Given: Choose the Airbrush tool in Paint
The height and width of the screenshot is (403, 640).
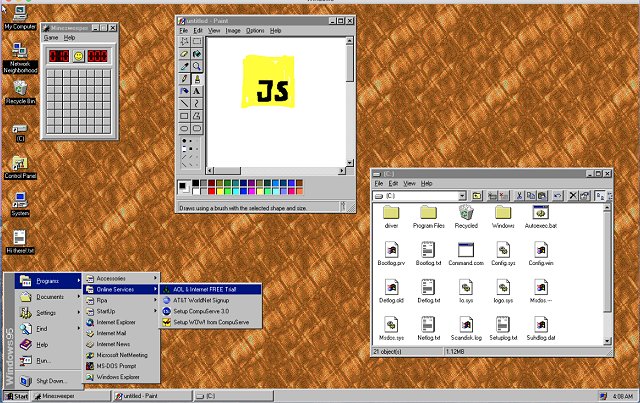Looking at the screenshot, I should pos(184,91).
